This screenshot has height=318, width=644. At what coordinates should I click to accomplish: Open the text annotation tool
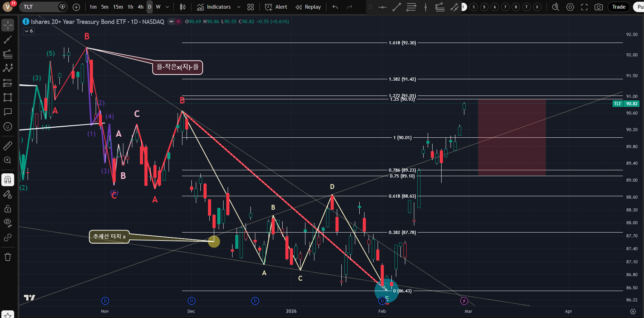pos(8,112)
